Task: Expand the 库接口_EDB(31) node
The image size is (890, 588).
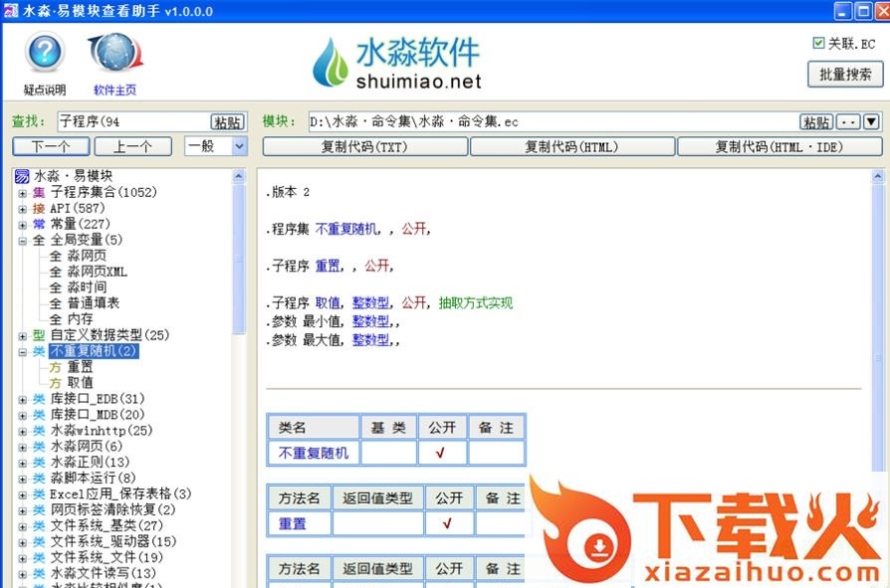Action: 22,399
